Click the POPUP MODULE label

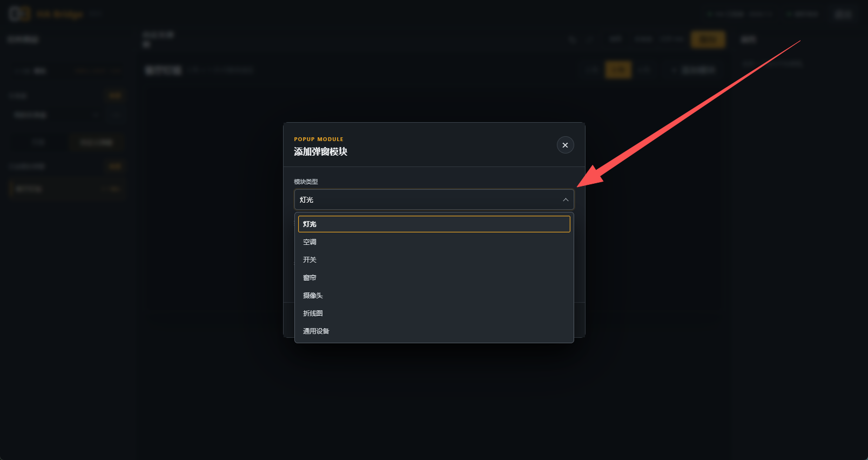tap(319, 139)
